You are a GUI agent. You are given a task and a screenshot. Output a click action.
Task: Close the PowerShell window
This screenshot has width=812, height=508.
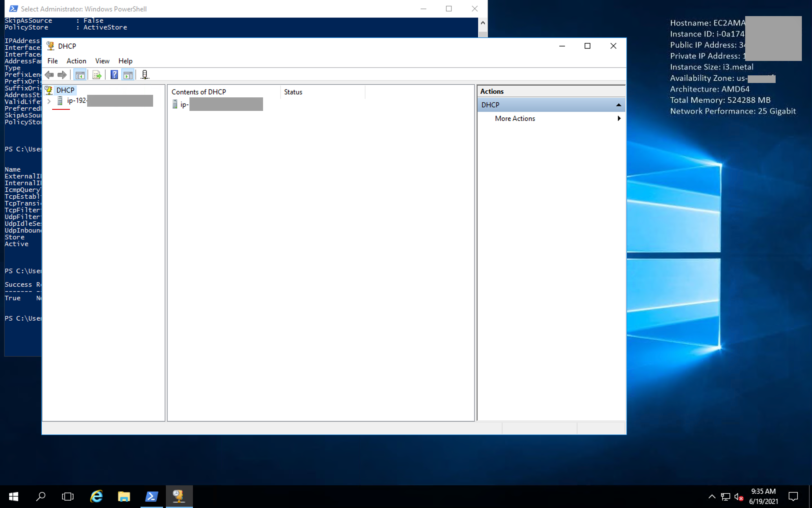(475, 9)
